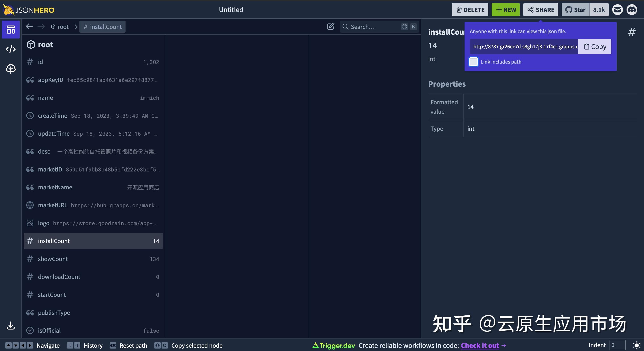Enable the Link includes path checkbox
Image resolution: width=644 pixels, height=351 pixels.
click(473, 62)
